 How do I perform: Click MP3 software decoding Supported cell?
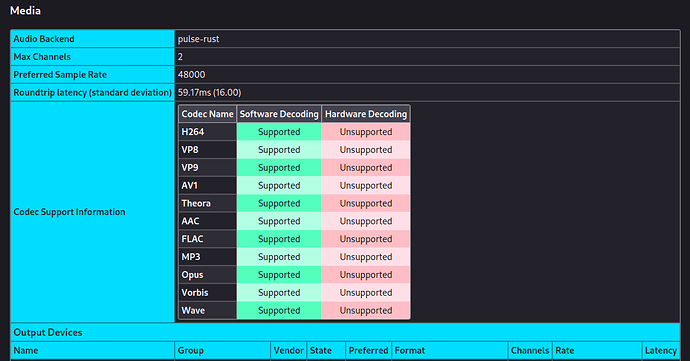tap(279, 257)
